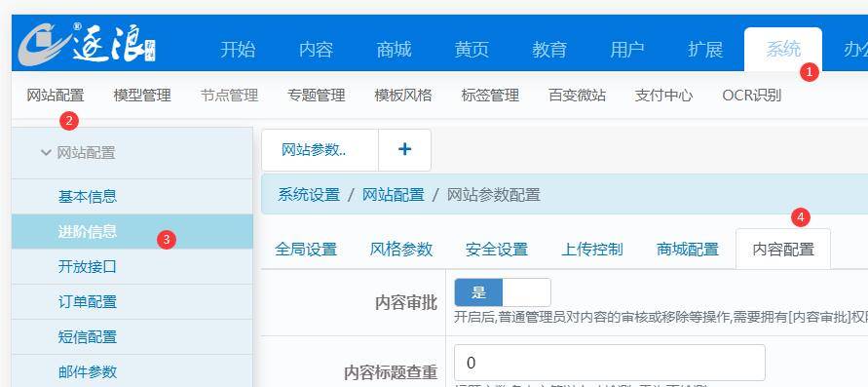Open the 扩展 top menu
The height and width of the screenshot is (387, 868).
(705, 50)
